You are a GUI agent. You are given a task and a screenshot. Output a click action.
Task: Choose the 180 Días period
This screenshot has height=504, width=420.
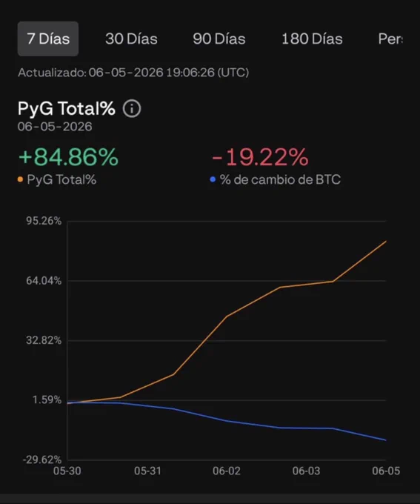click(312, 39)
